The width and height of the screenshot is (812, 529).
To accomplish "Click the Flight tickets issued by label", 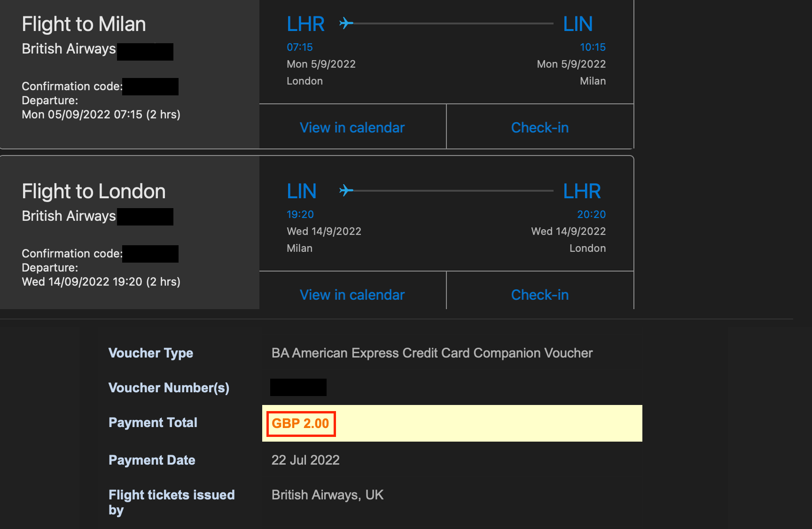I will tap(172, 502).
